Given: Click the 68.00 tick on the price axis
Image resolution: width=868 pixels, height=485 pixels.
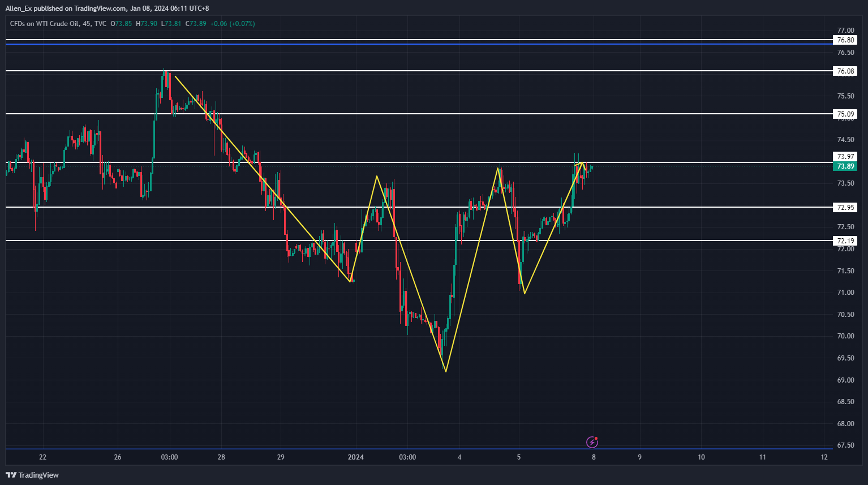Looking at the screenshot, I should (845, 424).
